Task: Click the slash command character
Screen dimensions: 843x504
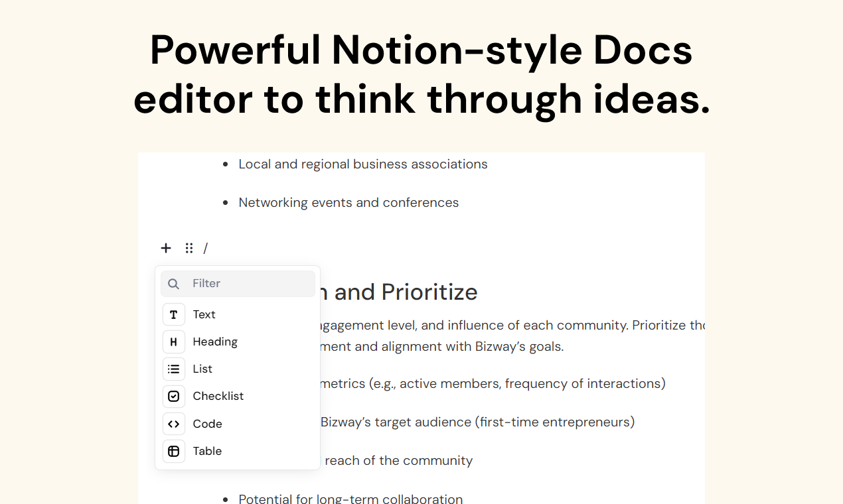Action: (x=206, y=248)
